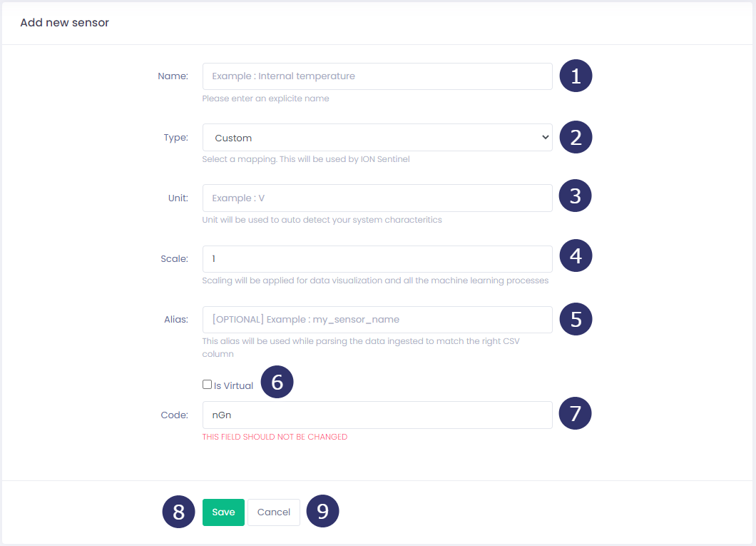Viewport: 756px width, 546px height.
Task: Click the circled 6 marker
Action: point(277,383)
